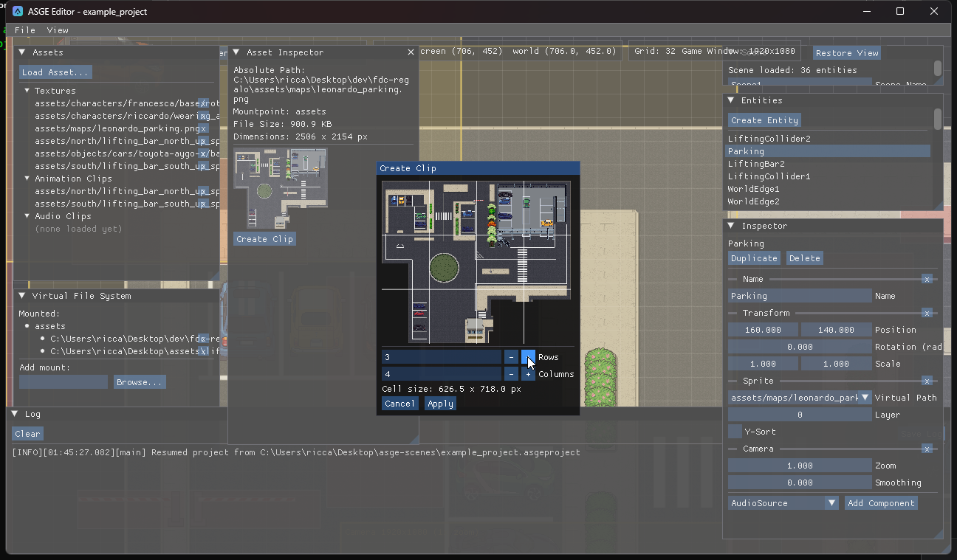Toggle the Y-Sort checkbox
This screenshot has width=957, height=560.
tap(735, 432)
